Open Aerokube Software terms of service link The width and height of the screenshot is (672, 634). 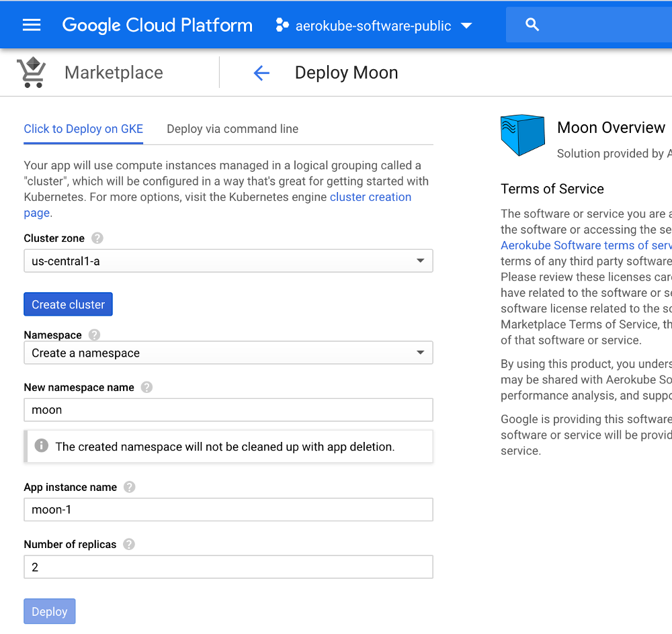(586, 245)
